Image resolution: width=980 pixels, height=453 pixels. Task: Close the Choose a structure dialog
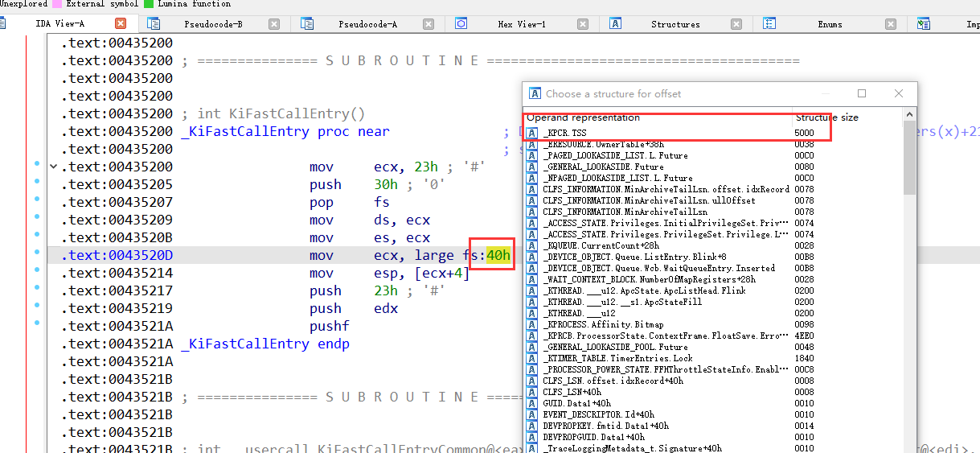pyautogui.click(x=899, y=94)
